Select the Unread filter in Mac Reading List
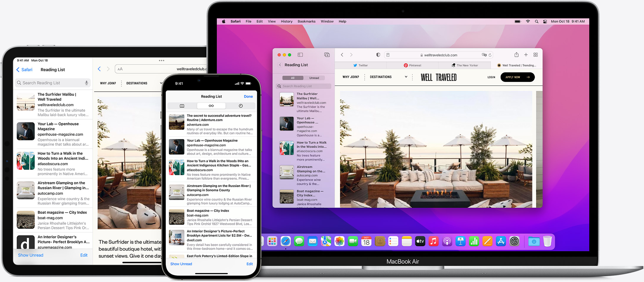 (314, 78)
